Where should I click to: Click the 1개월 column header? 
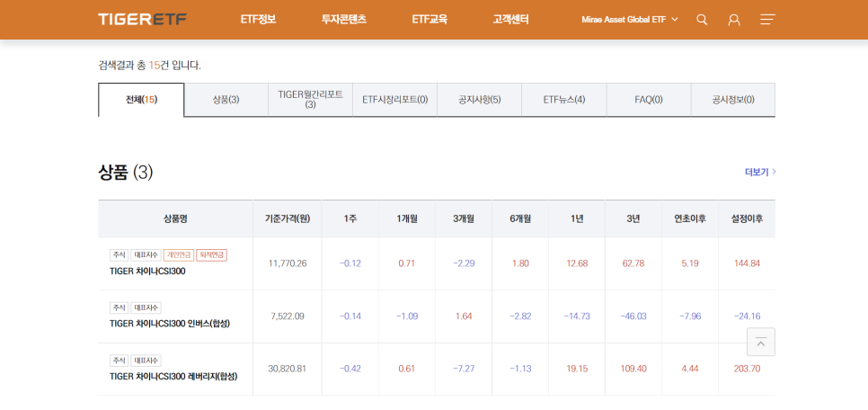click(407, 218)
